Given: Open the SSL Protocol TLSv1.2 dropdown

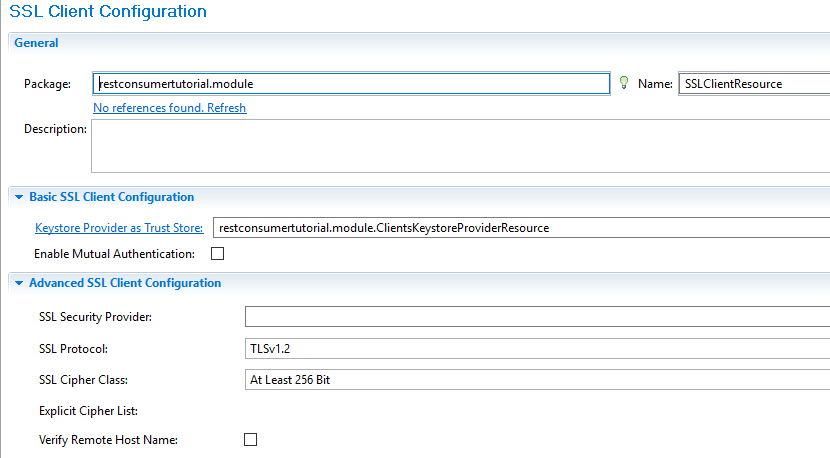Looking at the screenshot, I should point(537,349).
